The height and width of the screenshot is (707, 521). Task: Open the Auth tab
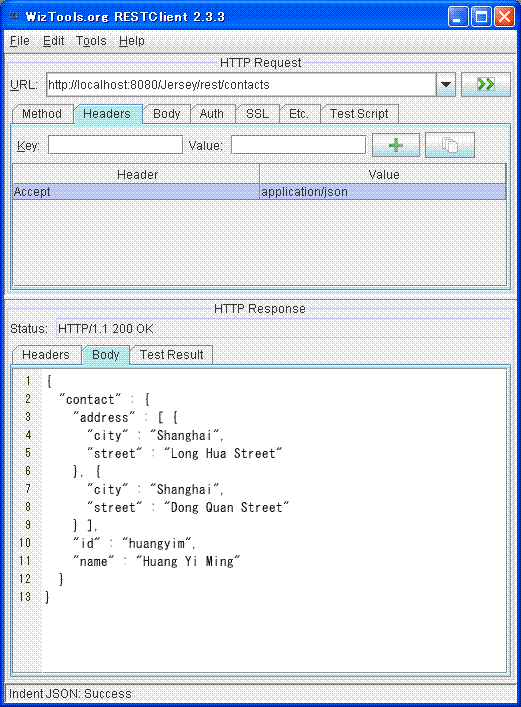point(212,114)
